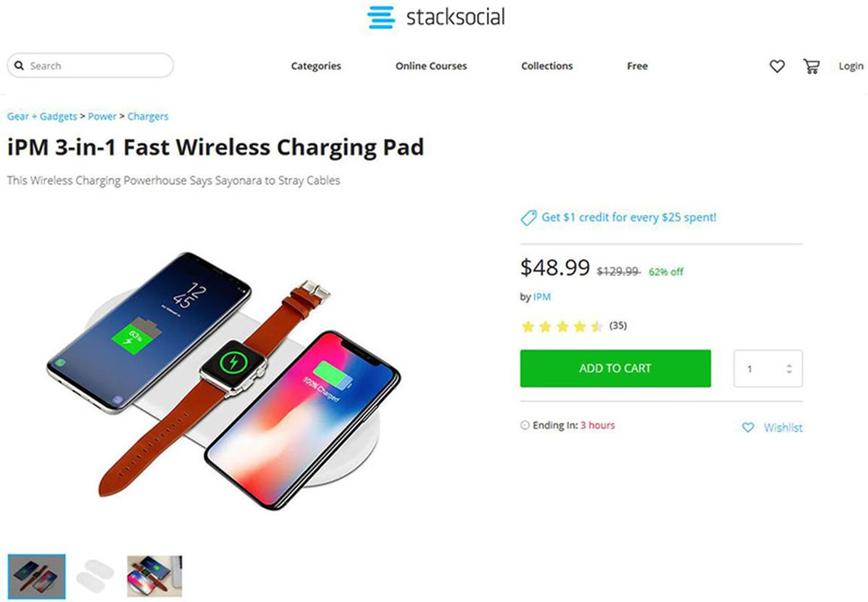This screenshot has height=602, width=868.
Task: Open the Gear + Gadgets breadcrumb
Action: tap(42, 117)
